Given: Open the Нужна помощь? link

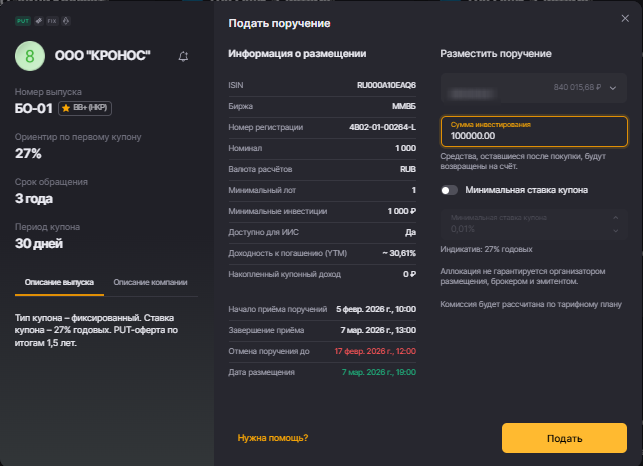Looking at the screenshot, I should pyautogui.click(x=272, y=438).
